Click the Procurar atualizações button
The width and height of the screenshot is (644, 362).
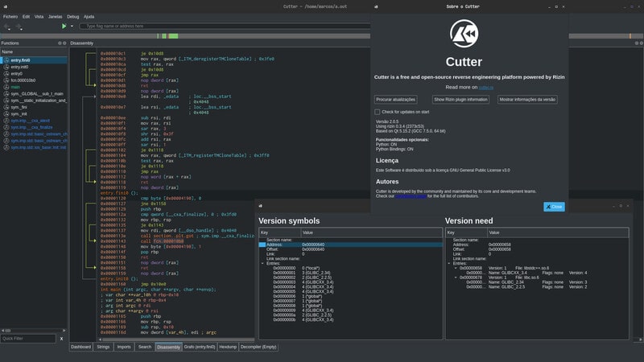(x=395, y=99)
